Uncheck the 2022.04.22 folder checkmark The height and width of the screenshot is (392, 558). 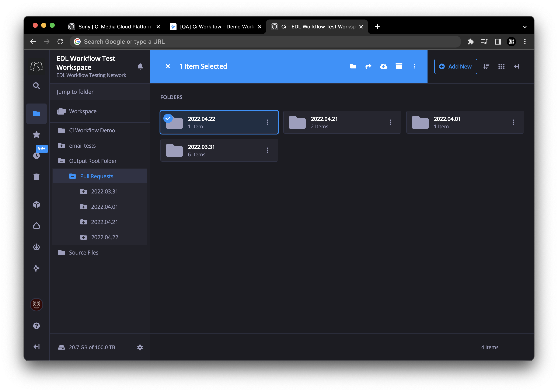(x=168, y=118)
